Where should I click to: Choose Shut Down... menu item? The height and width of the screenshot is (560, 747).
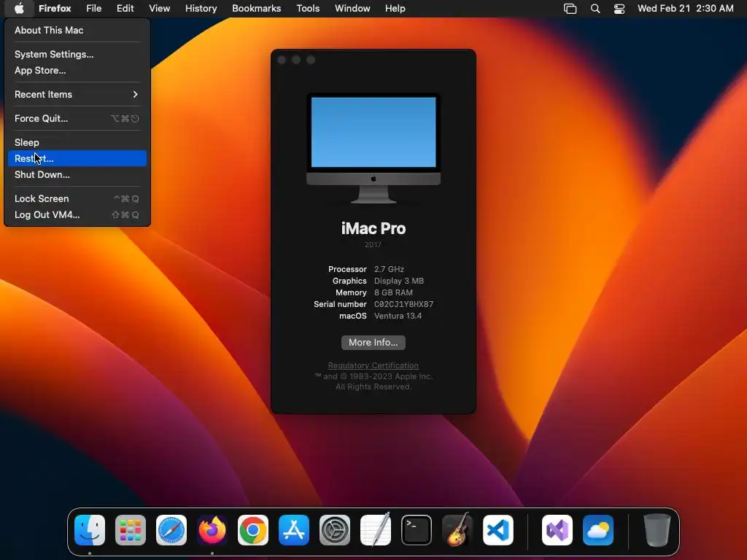tap(77, 175)
